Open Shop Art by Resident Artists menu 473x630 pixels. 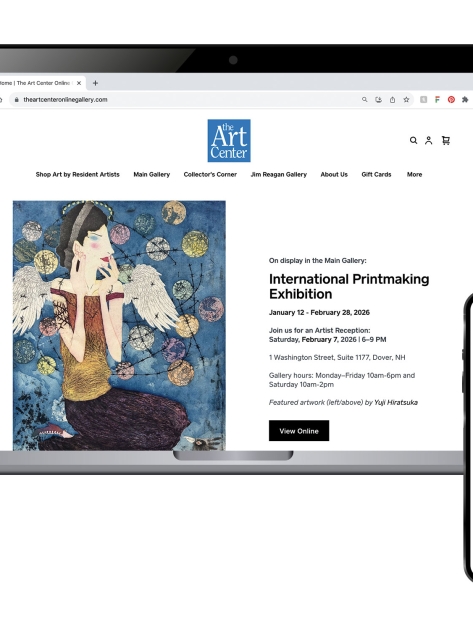pos(78,174)
